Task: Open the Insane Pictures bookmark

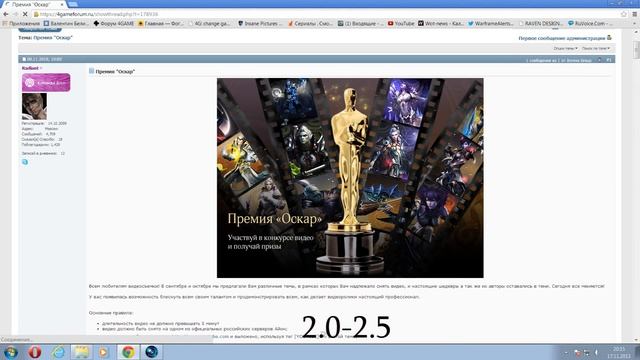Action: [x=260, y=24]
